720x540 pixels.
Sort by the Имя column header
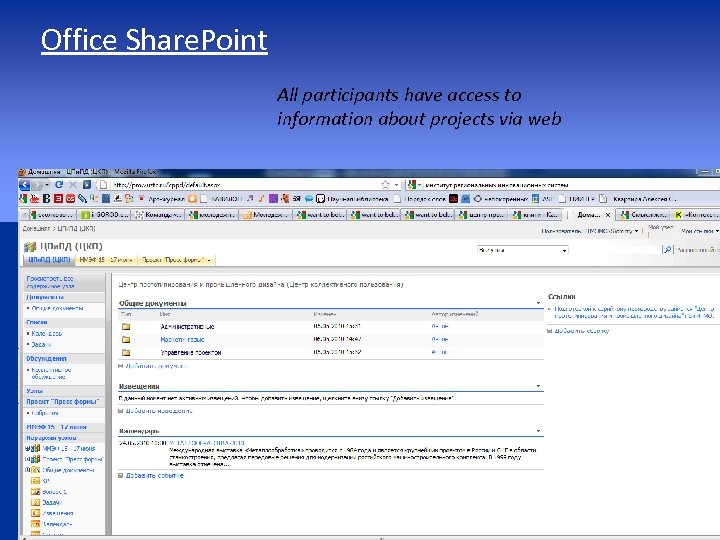pyautogui.click(x=165, y=314)
